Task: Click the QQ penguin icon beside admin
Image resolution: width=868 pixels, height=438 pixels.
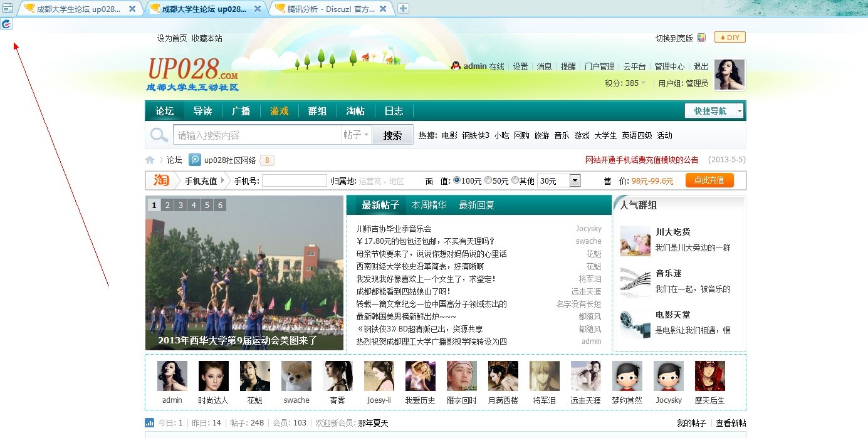Action: pos(456,66)
